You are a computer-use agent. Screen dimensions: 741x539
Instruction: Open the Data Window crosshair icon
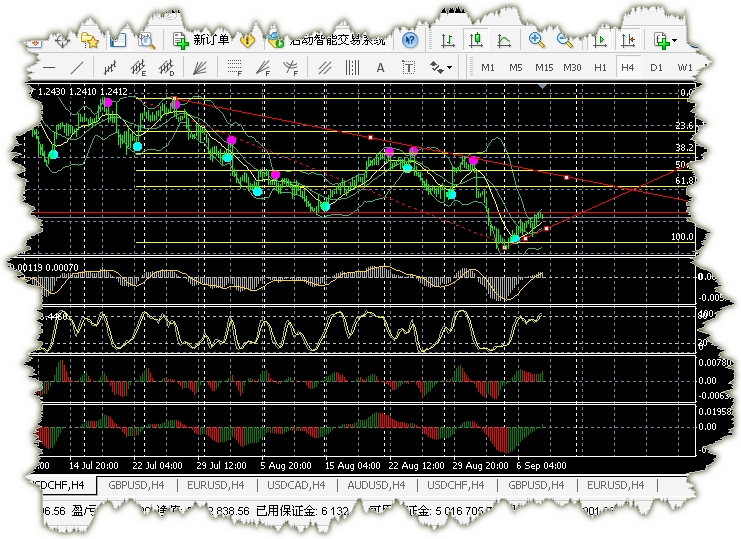(62, 41)
